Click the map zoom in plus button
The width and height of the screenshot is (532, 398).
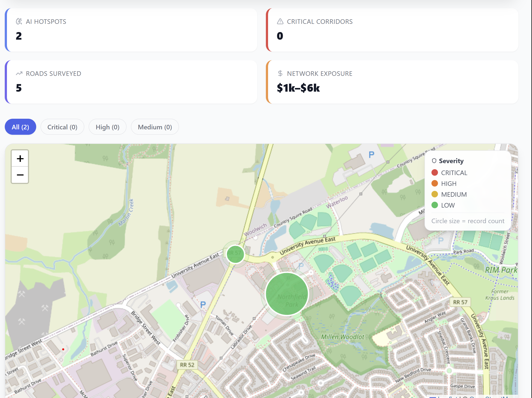tap(20, 158)
